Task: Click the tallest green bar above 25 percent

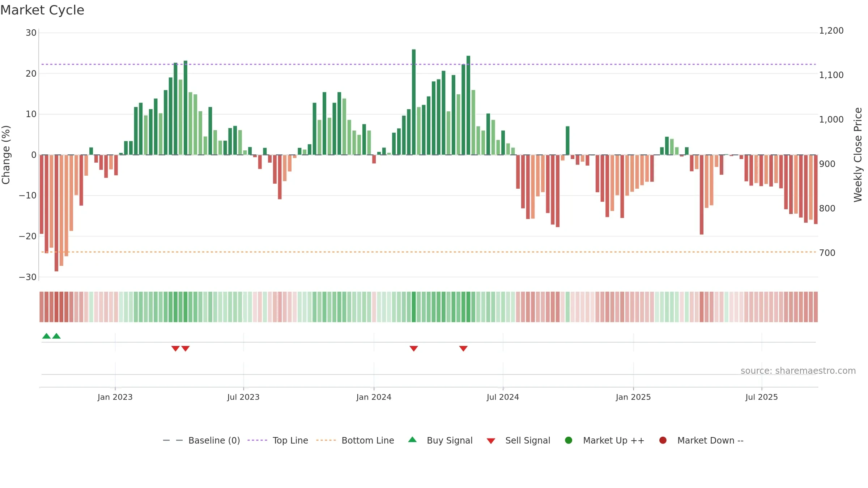Action: pos(414,102)
